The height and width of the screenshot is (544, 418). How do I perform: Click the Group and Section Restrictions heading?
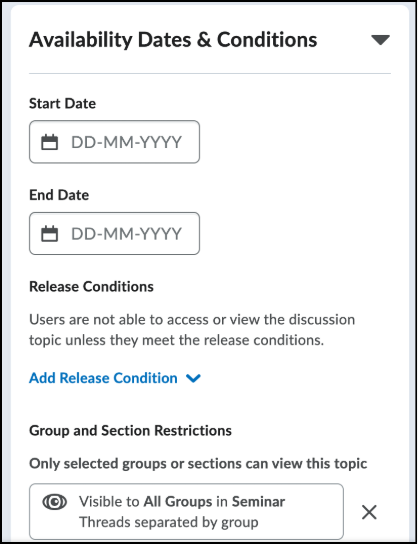click(130, 431)
